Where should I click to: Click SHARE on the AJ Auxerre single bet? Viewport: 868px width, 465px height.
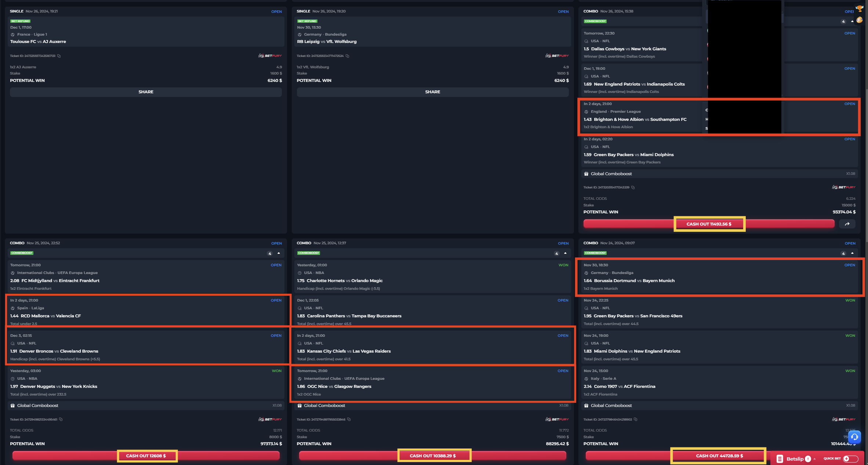[x=146, y=92]
